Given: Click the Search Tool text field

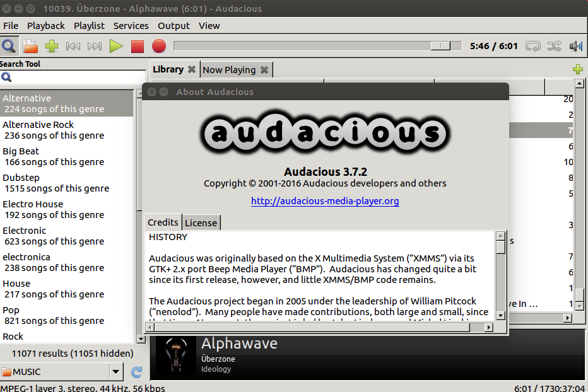Looking at the screenshot, I should (x=73, y=77).
